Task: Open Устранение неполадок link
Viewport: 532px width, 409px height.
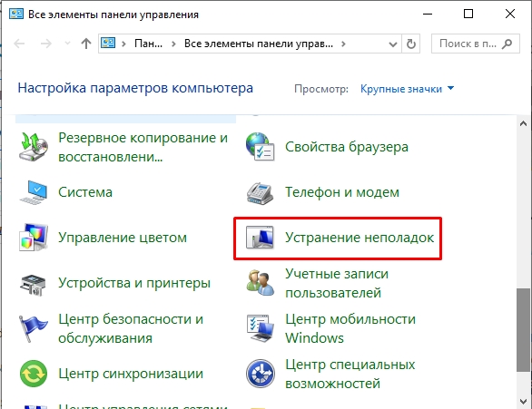Action: pos(360,238)
